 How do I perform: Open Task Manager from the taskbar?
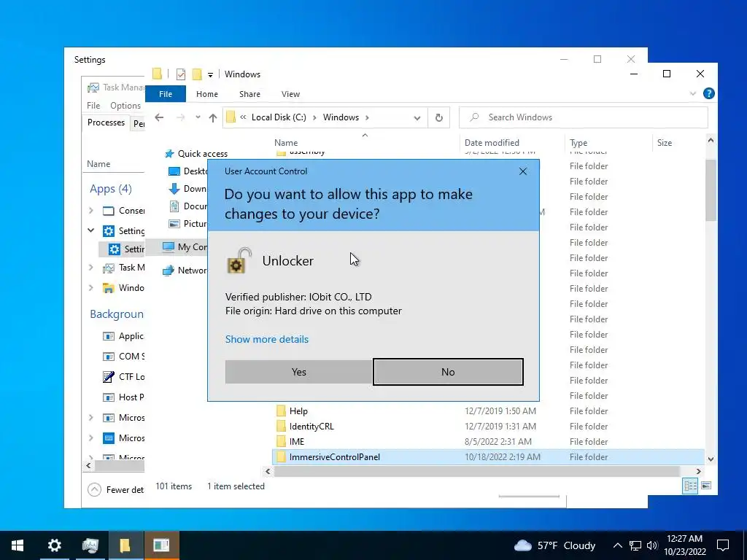90,545
